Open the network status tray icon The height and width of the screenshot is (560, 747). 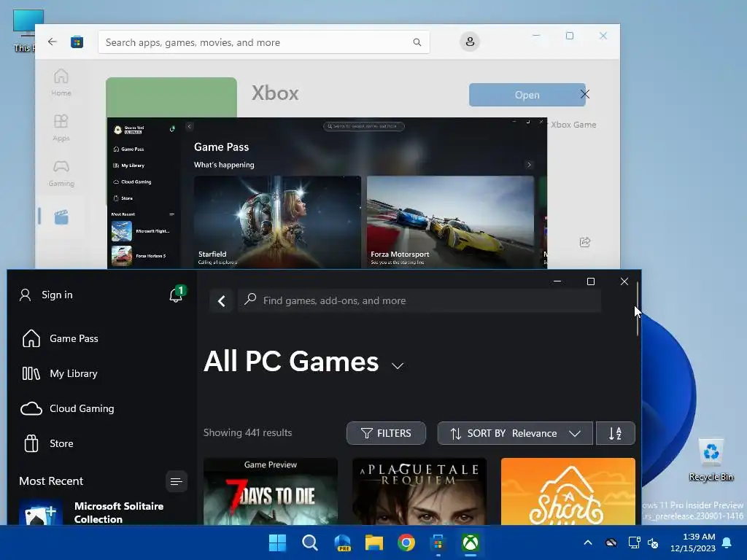[634, 542]
